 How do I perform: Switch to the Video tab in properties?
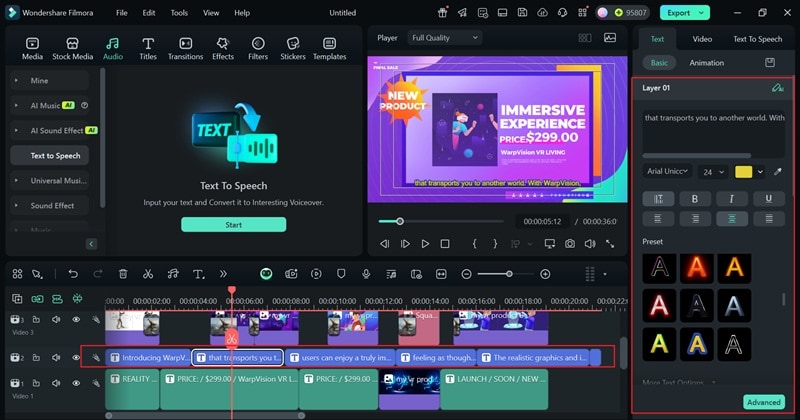tap(702, 39)
